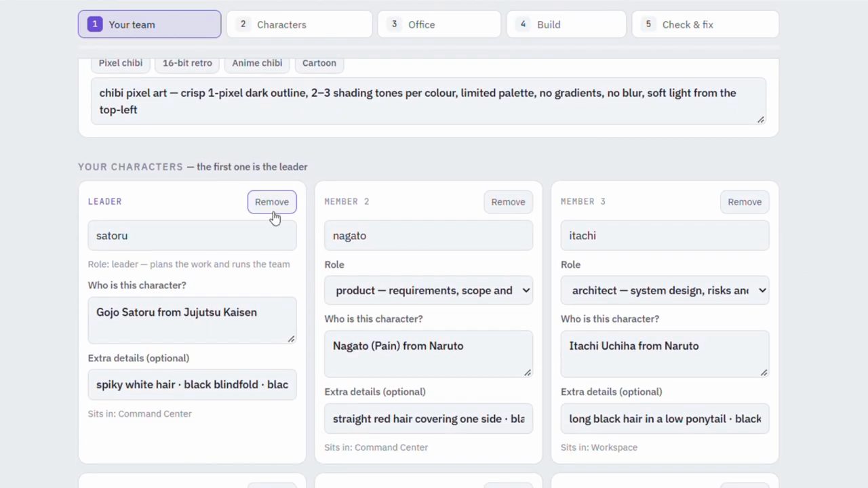This screenshot has width=868, height=488.
Task: Edit the Itachi Uchiha character description
Action: pyautogui.click(x=665, y=354)
